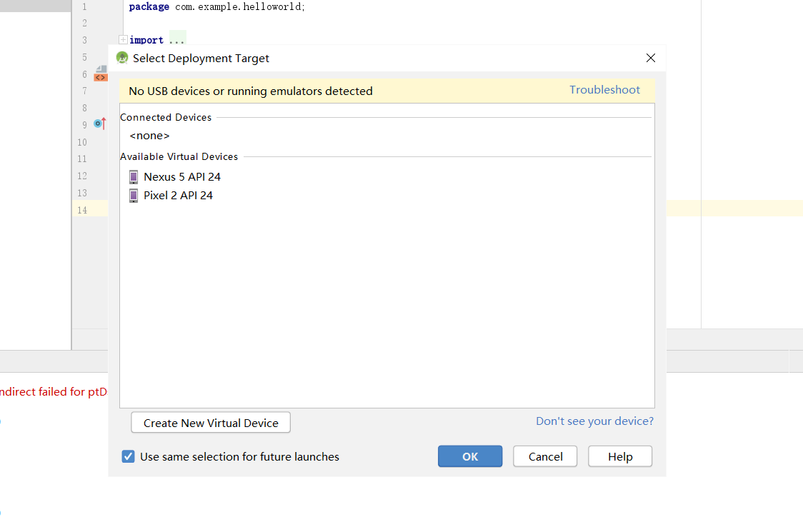Expand the folded import block plus sign
The width and height of the screenshot is (803, 532).
point(123,40)
